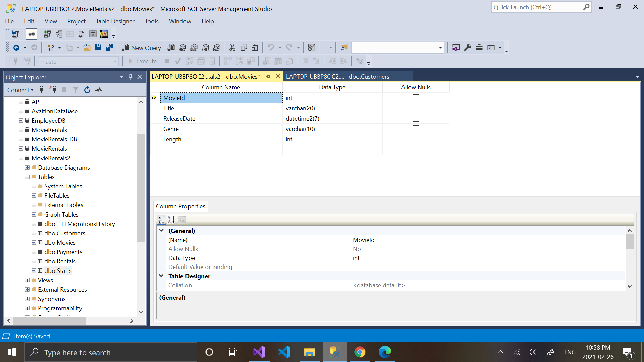Open the Window menu

click(x=180, y=21)
